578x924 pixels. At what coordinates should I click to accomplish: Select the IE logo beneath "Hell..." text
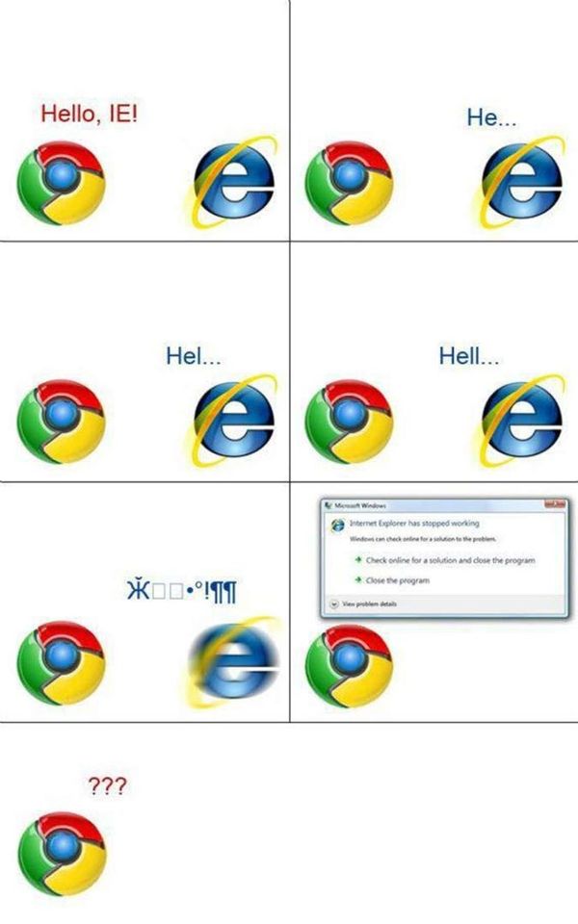point(521,421)
